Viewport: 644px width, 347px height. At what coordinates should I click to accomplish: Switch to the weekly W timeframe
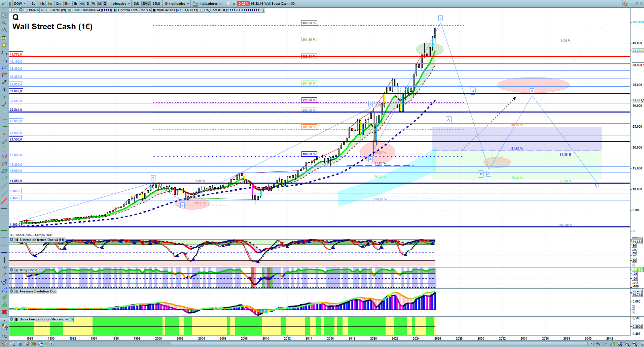coord(94,4)
